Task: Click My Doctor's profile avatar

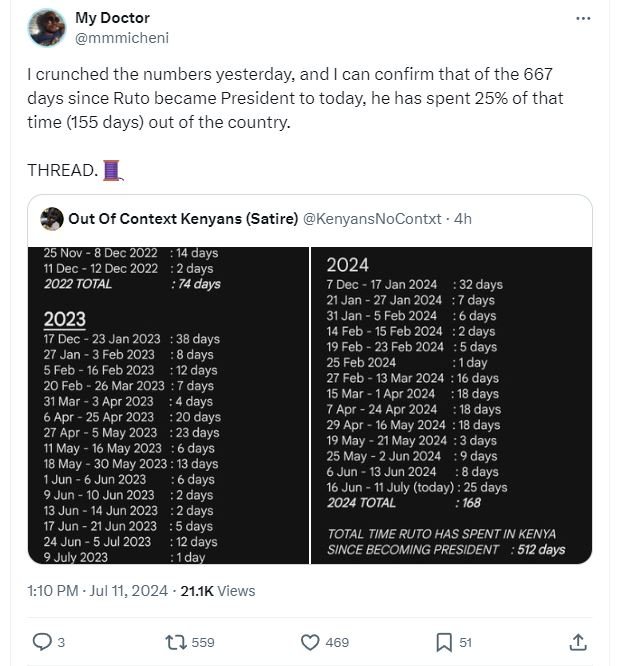Action: [x=46, y=28]
